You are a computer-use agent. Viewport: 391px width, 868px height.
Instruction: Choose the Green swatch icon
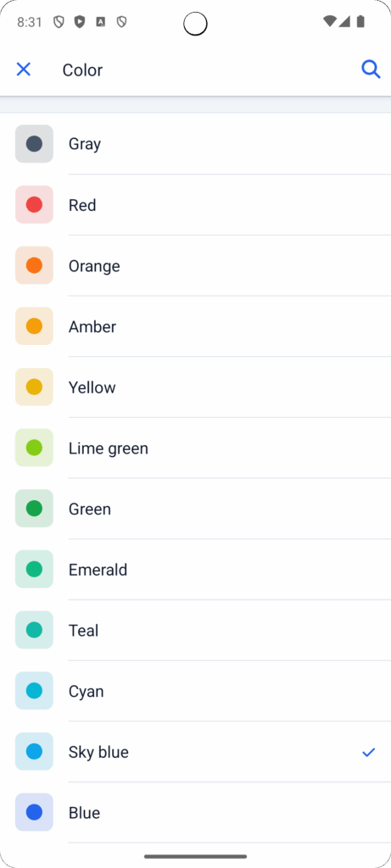(34, 509)
